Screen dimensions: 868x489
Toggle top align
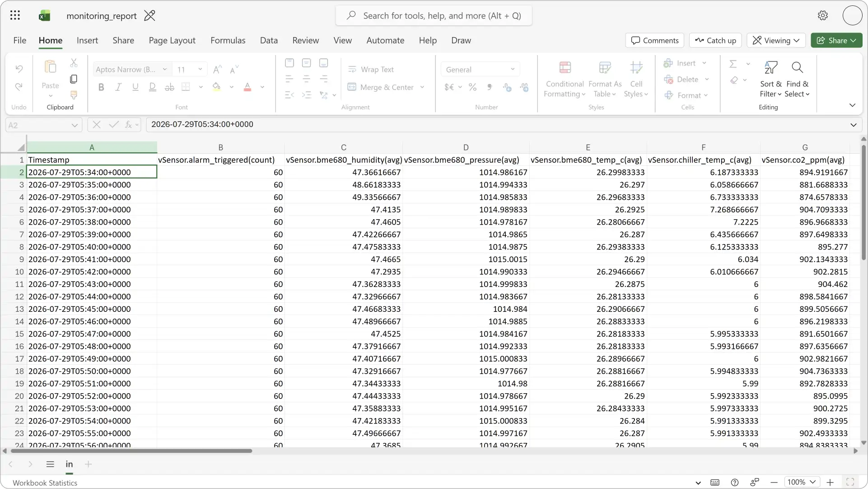tap(289, 63)
